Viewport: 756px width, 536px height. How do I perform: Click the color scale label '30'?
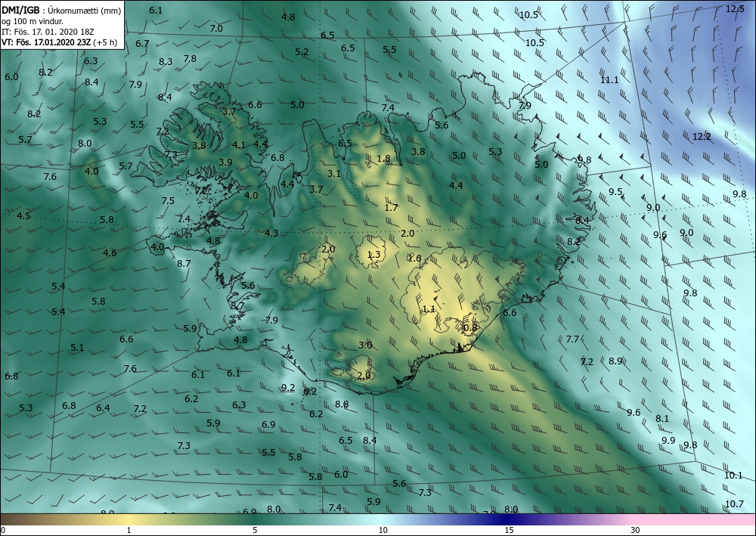(636, 530)
